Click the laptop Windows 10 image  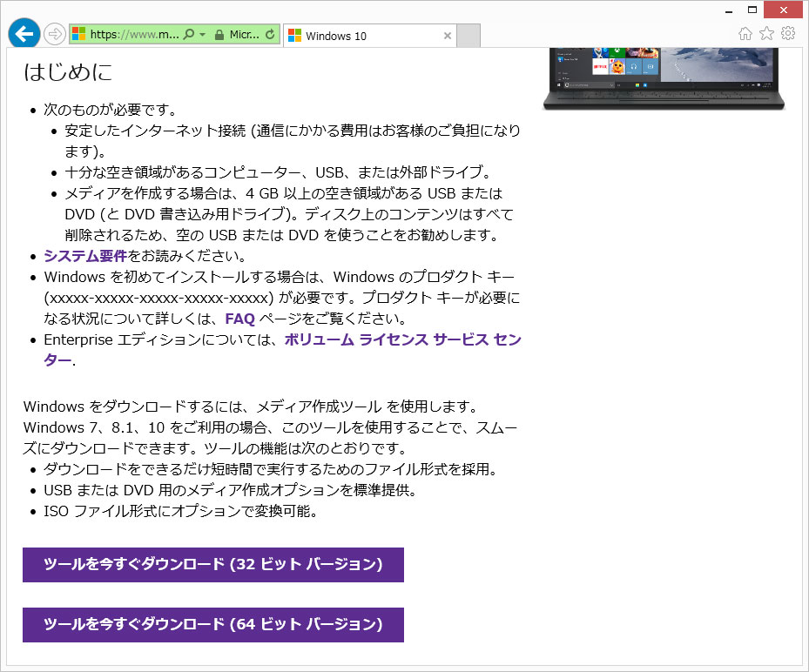pyautogui.click(x=664, y=78)
